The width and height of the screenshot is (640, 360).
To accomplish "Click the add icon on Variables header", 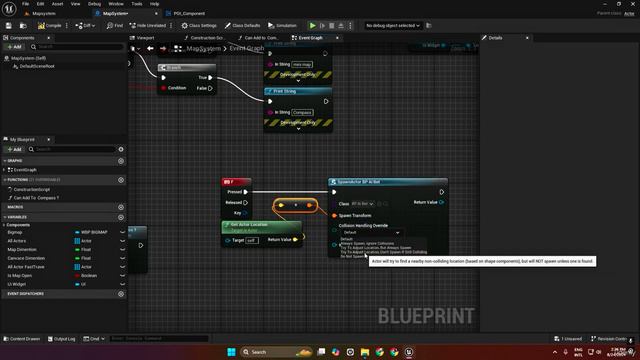I will 121,217.
